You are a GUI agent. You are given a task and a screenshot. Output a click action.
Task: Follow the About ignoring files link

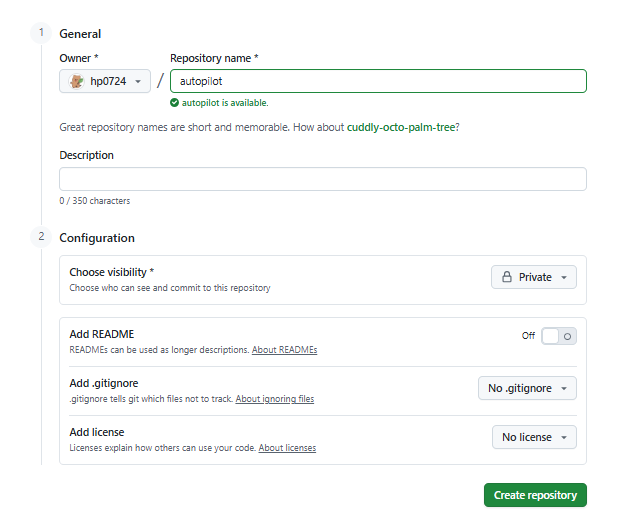274,399
